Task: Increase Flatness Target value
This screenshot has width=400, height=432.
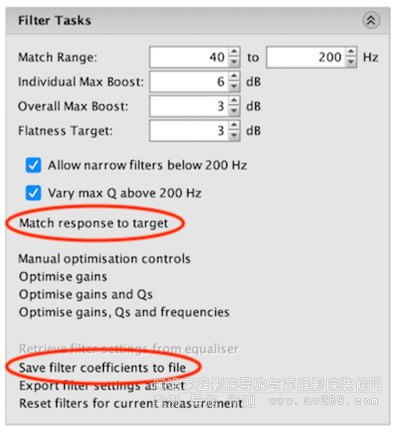Action: pyautogui.click(x=234, y=126)
